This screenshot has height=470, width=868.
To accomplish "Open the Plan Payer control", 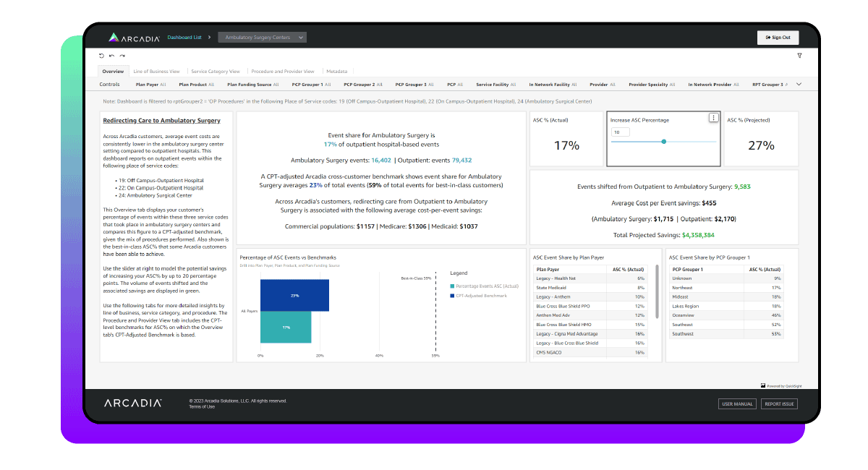I will coord(150,85).
